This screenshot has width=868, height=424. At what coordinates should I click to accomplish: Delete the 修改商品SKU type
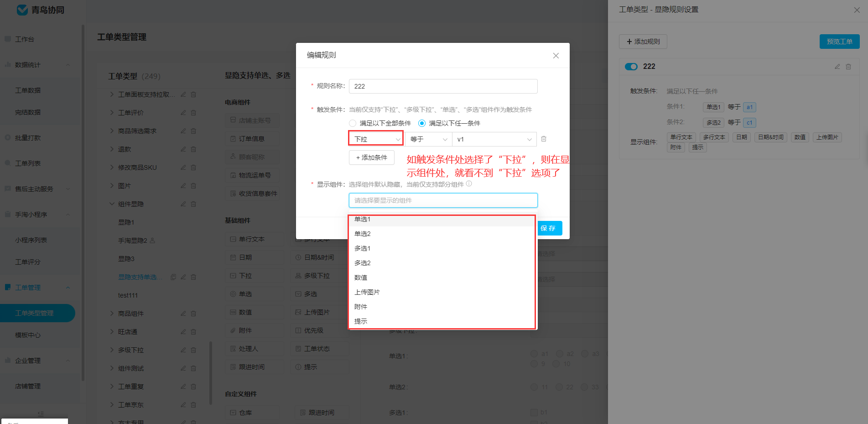(x=193, y=168)
